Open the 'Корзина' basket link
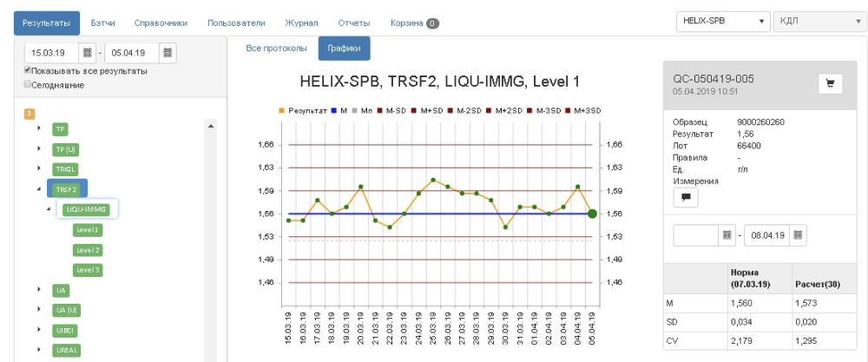 point(414,23)
